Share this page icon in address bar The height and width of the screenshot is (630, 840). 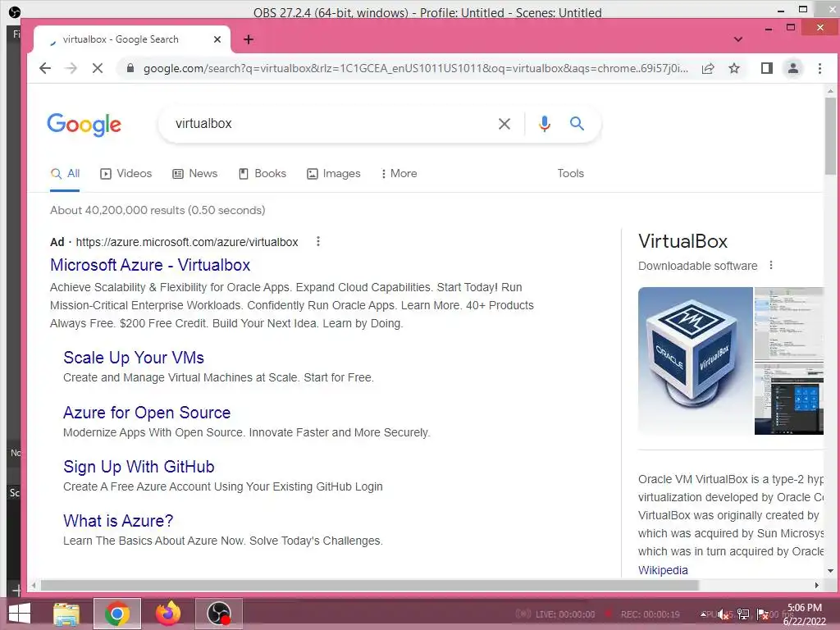click(708, 68)
